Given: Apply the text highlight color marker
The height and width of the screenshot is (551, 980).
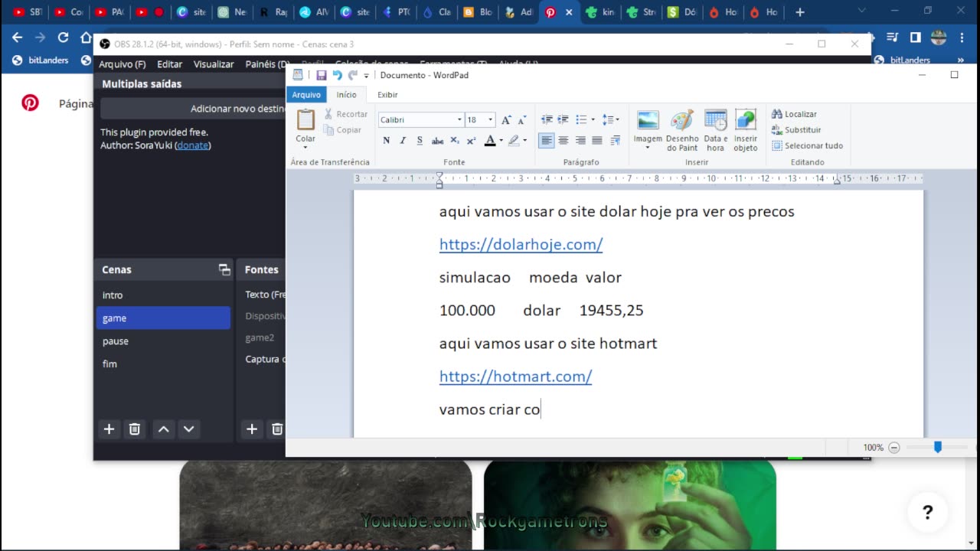Looking at the screenshot, I should pyautogui.click(x=514, y=141).
